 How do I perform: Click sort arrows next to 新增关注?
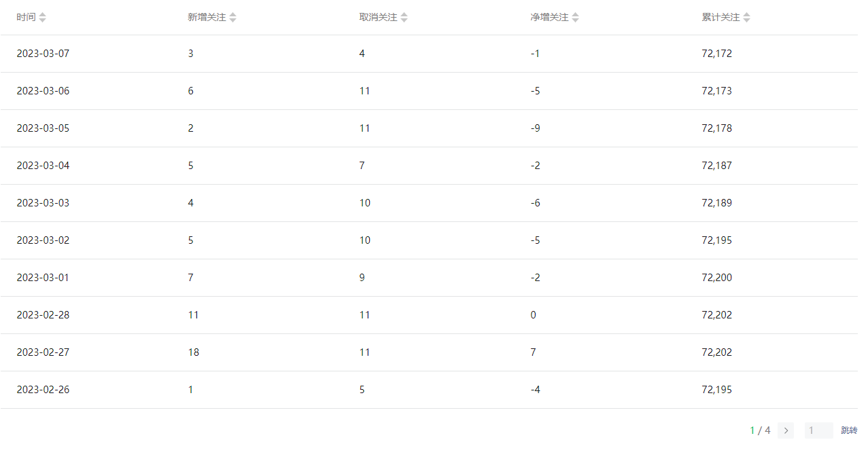click(x=233, y=18)
